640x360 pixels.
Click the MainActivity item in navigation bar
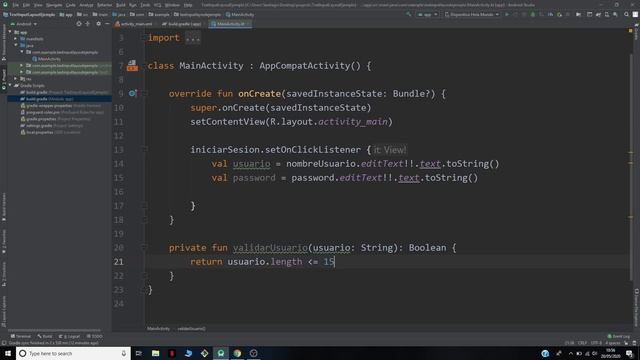coord(240,14)
